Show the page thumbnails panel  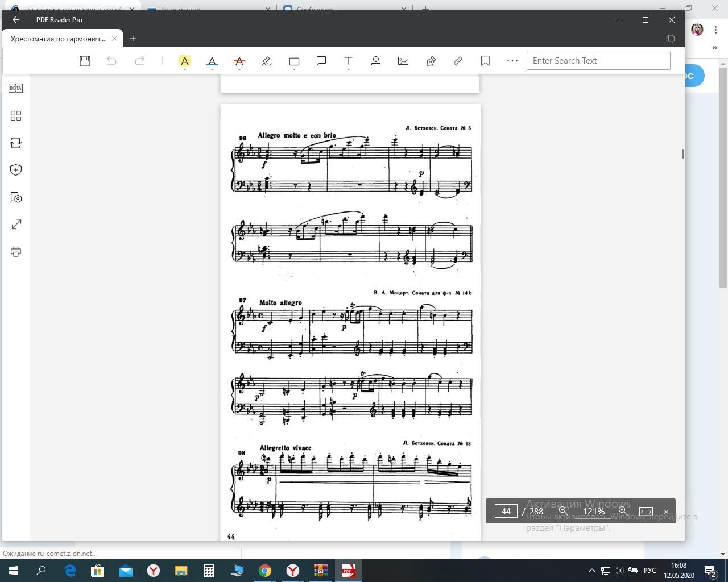click(x=16, y=116)
